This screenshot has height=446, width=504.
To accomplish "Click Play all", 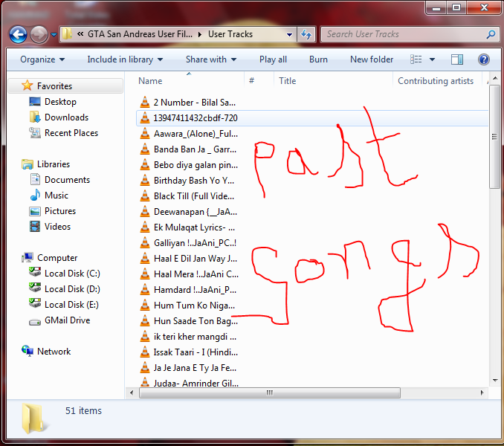I will pos(273,59).
